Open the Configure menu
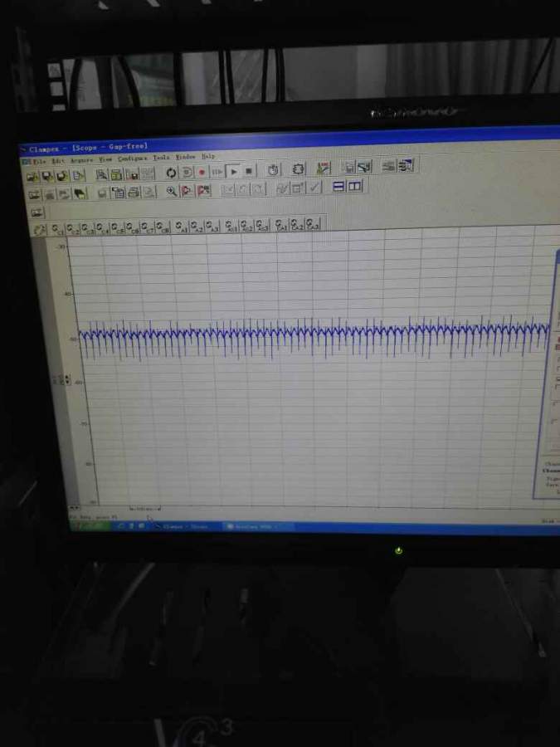Viewport: 560px width, 747px height. pos(133,159)
